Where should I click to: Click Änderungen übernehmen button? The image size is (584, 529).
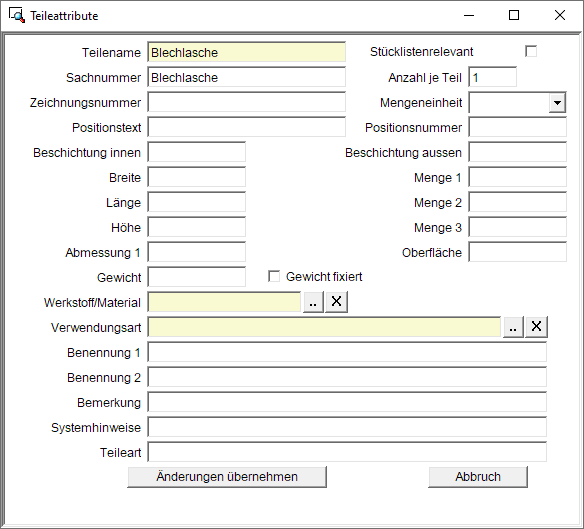[227, 477]
